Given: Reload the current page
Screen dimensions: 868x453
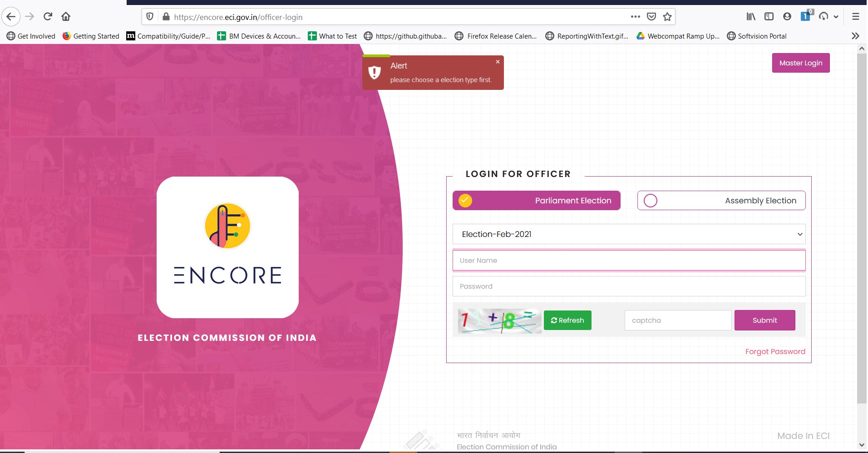Looking at the screenshot, I should 48,16.
